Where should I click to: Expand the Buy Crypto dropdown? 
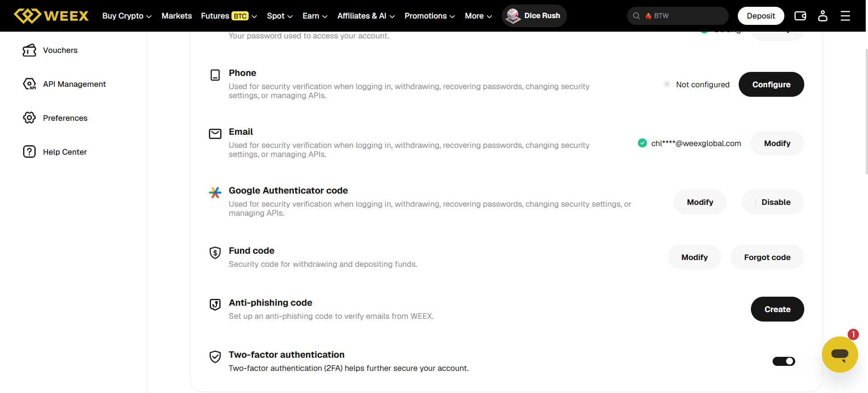pos(127,16)
